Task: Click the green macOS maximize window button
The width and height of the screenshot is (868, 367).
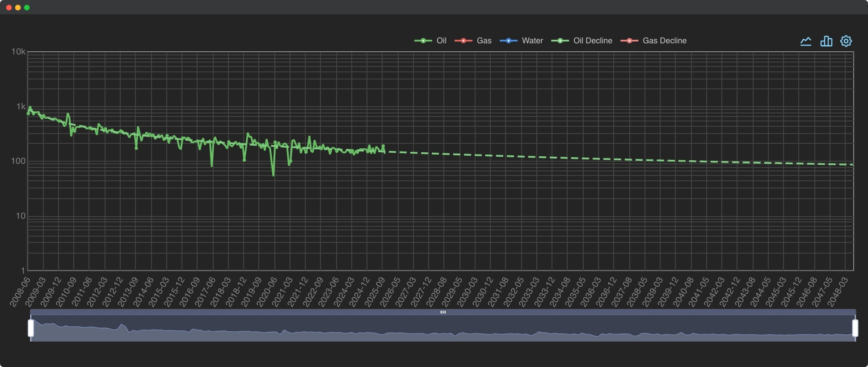Action: (27, 8)
